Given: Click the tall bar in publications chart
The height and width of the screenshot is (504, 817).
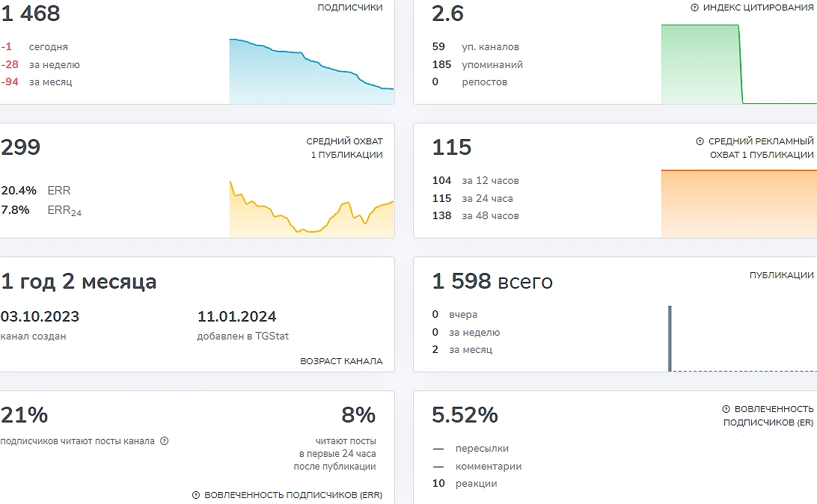Looking at the screenshot, I should click(670, 338).
